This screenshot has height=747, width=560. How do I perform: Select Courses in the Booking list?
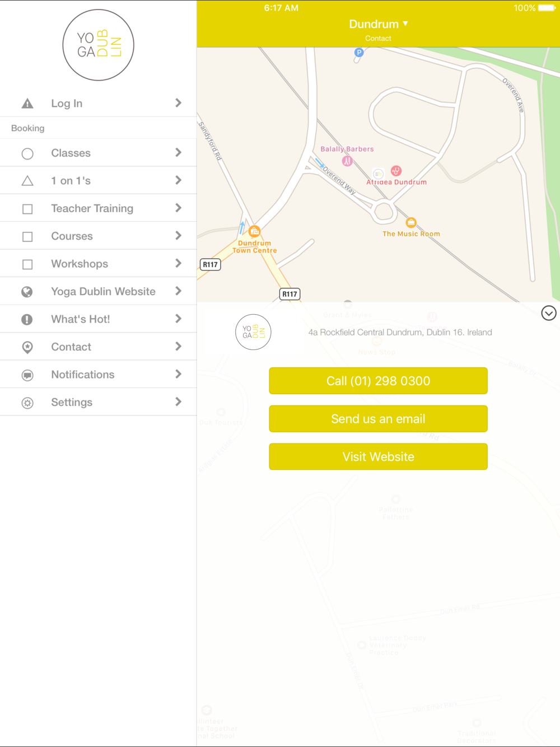(98, 236)
